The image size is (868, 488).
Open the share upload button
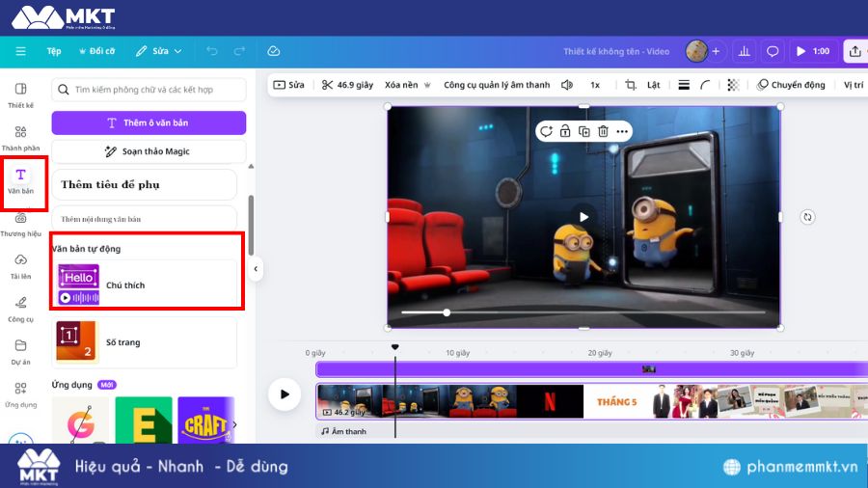tap(855, 51)
